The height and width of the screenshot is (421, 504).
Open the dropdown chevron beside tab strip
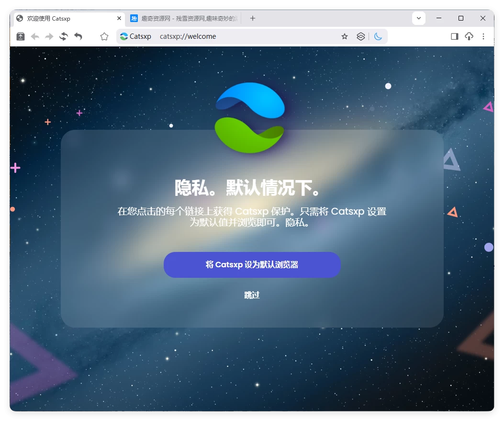pos(418,18)
